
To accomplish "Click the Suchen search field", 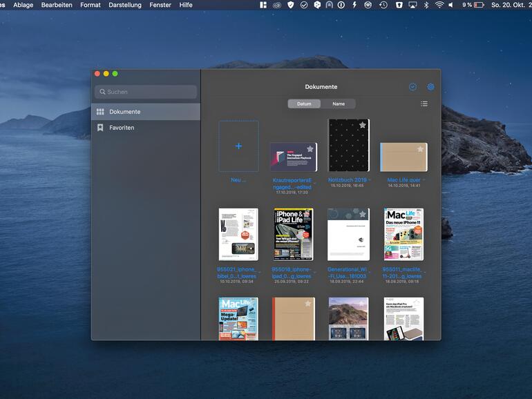I will pyautogui.click(x=146, y=92).
